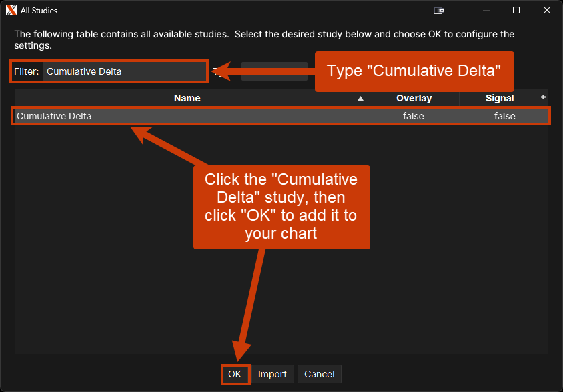Click the dock window icon in title bar
Viewport: 563px width, 392px height.
coord(438,10)
